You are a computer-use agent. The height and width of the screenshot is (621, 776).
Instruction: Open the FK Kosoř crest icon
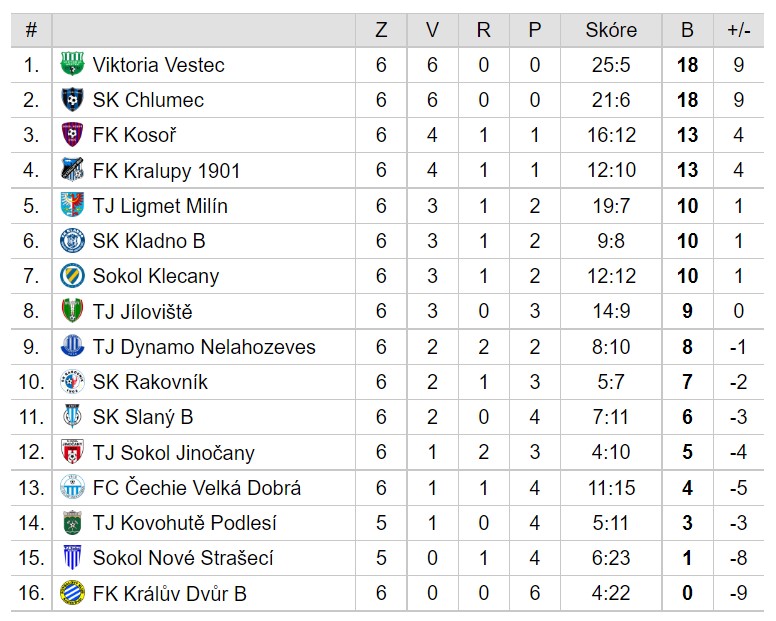[x=72, y=135]
